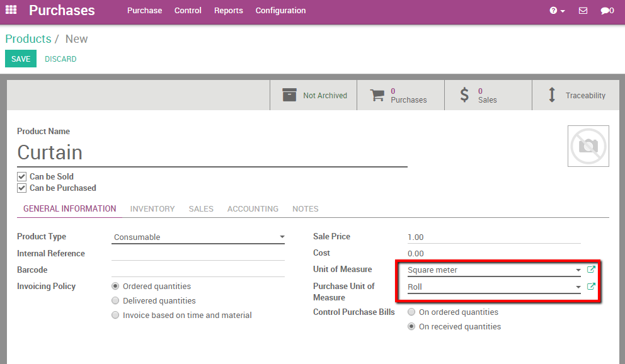
Task: Open the Configuration menu
Action: (280, 10)
